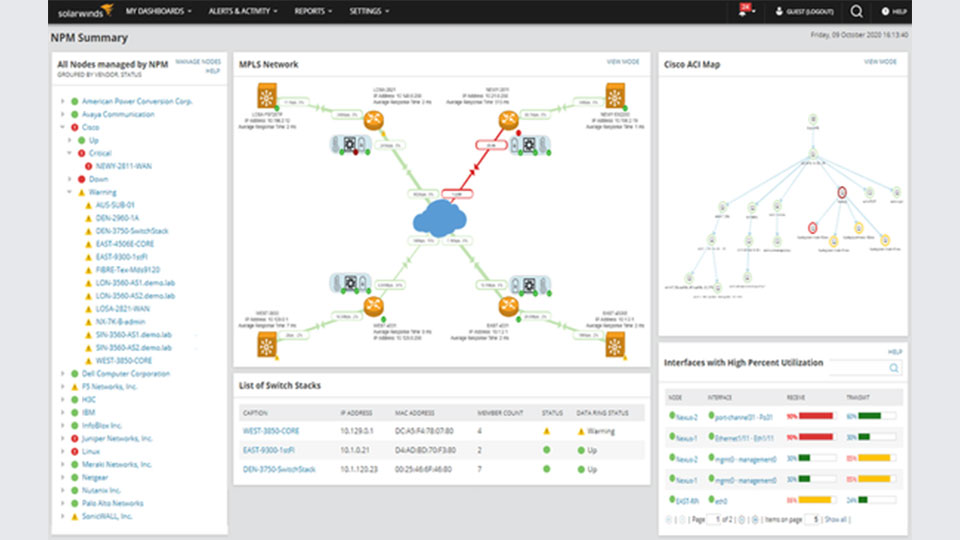Click the orange switch icon in MPLS map's upper-left corner

pos(266,96)
